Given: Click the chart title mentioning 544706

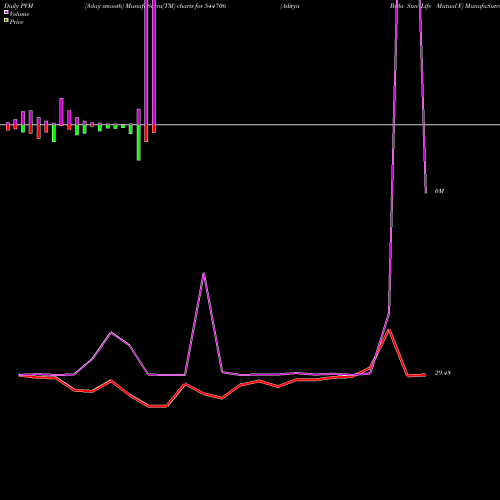Looking at the screenshot, I should (155, 6).
